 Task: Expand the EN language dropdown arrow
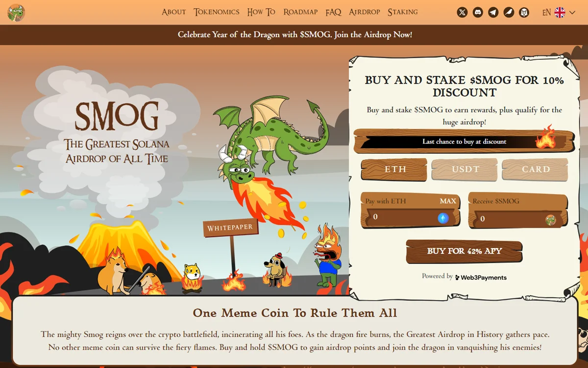tap(572, 12)
